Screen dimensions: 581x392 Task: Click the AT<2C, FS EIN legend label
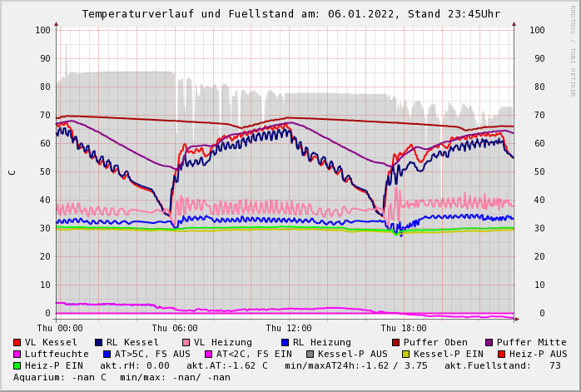pos(254,354)
